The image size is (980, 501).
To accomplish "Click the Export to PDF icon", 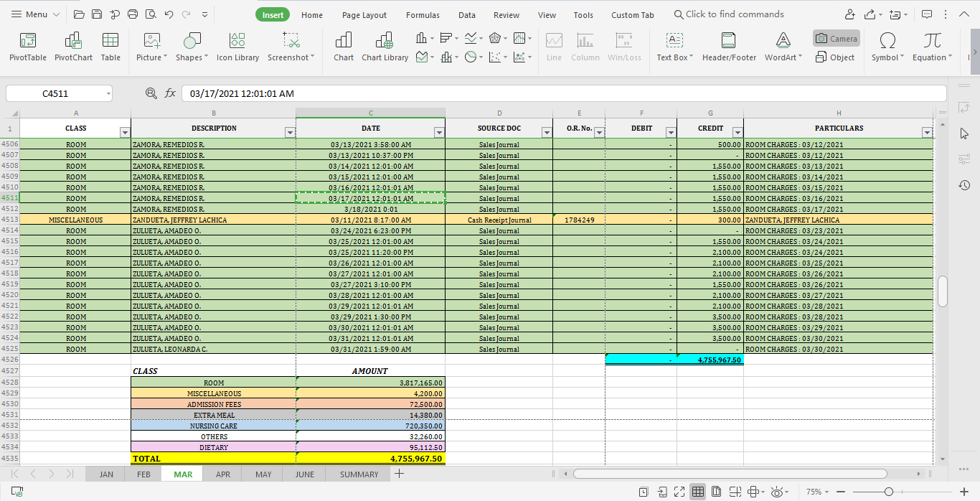I will 115,14.
